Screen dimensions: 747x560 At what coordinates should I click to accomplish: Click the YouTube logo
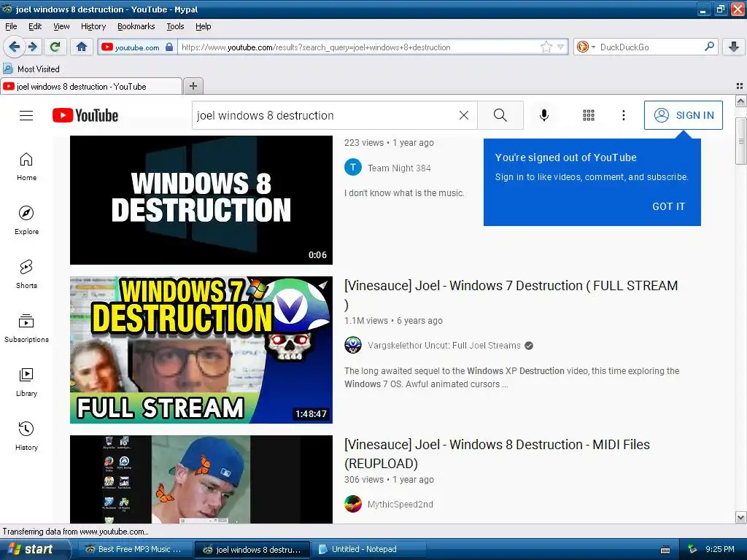[x=85, y=115]
